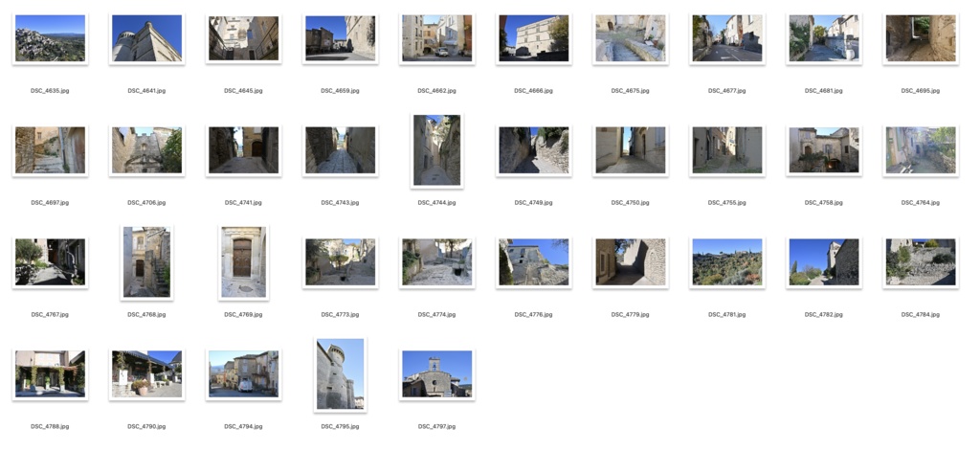Click the filename text DSC_4769.jpg
Image resolution: width=980 pixels, height=474 pixels.
coord(244,314)
